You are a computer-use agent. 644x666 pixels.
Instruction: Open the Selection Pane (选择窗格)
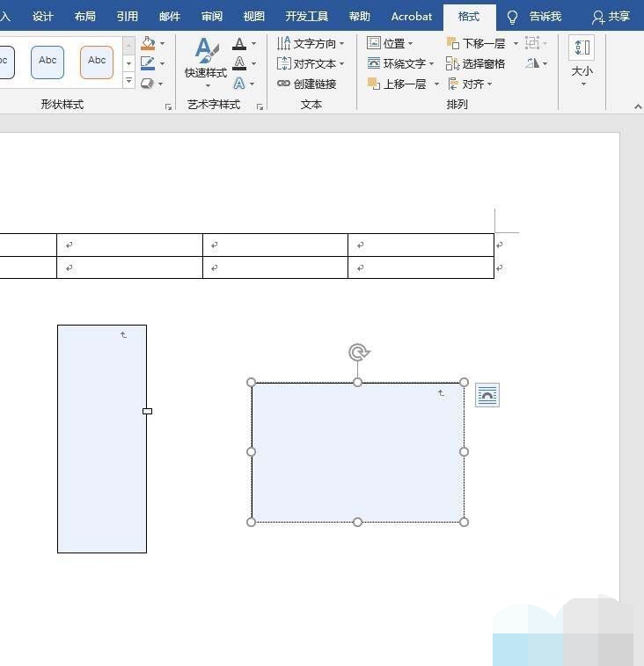tap(476, 63)
